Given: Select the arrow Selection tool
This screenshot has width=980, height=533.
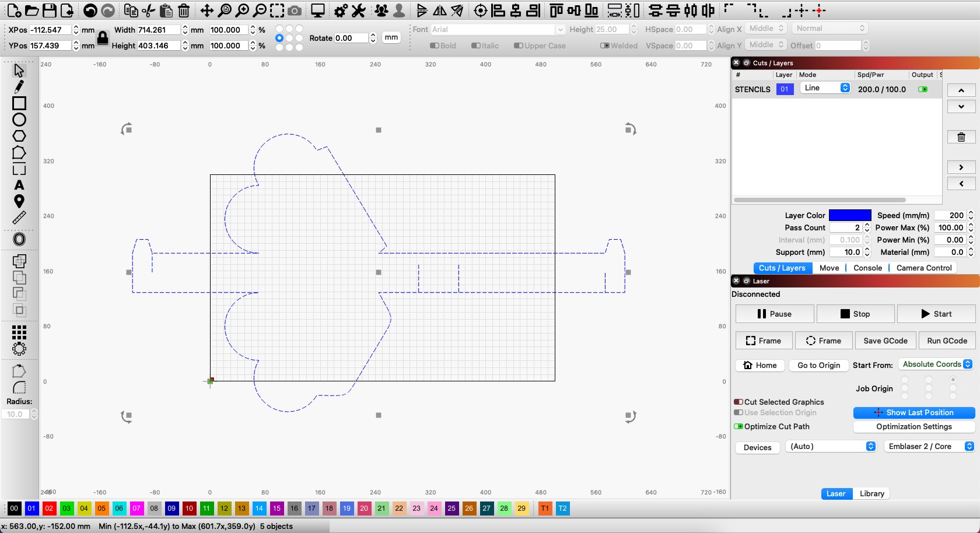Looking at the screenshot, I should pyautogui.click(x=18, y=69).
